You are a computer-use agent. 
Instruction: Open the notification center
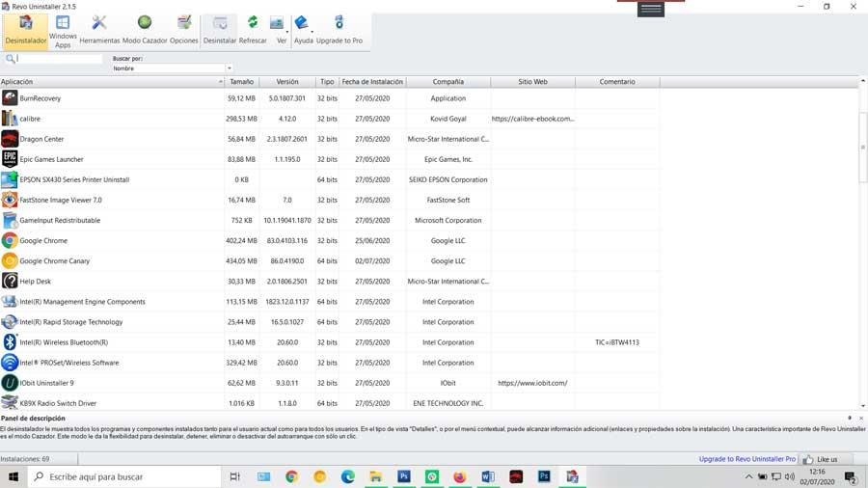click(x=851, y=476)
